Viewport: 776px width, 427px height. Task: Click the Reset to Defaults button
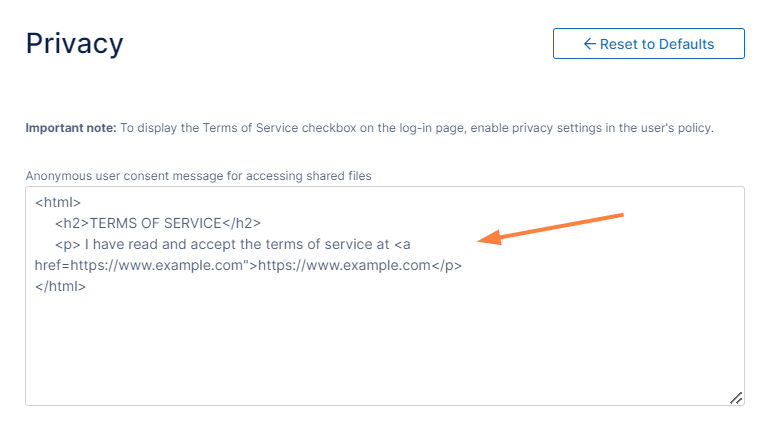(648, 44)
